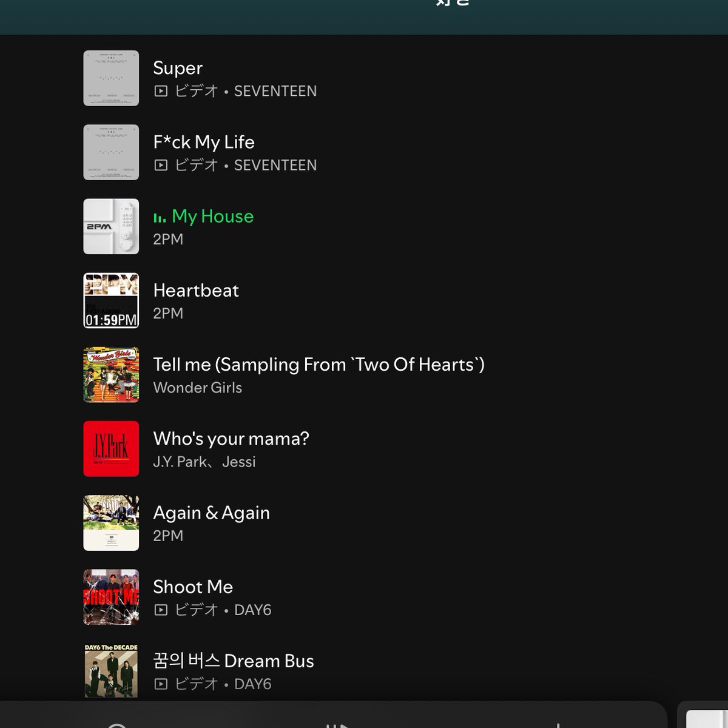Viewport: 728px width, 728px height.
Task: Open Wonder Girls artist label
Action: click(198, 388)
